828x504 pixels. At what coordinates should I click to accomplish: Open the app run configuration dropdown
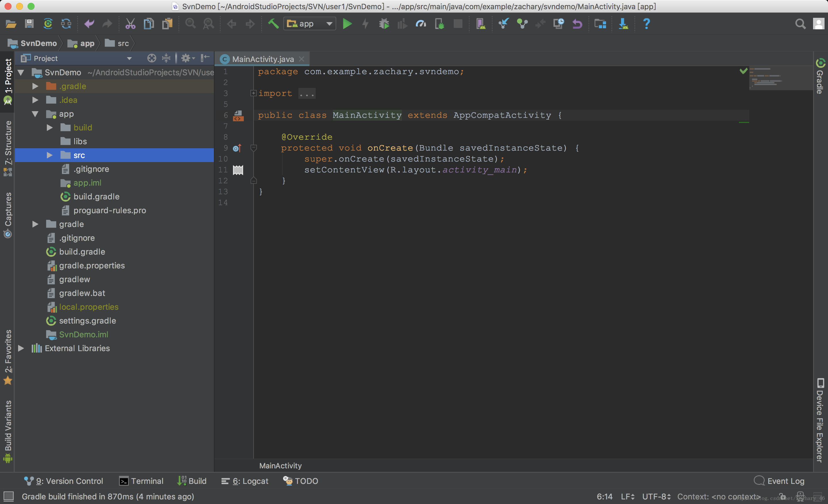coord(309,24)
